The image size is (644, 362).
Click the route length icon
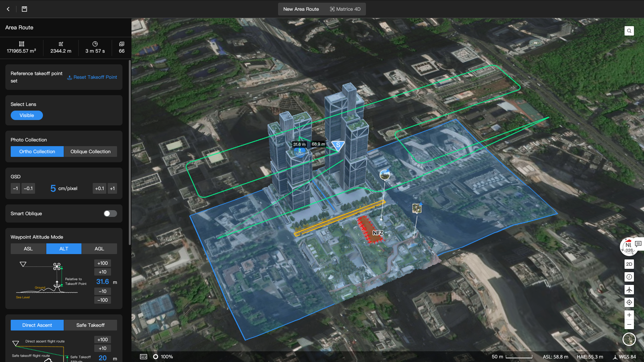(x=61, y=44)
